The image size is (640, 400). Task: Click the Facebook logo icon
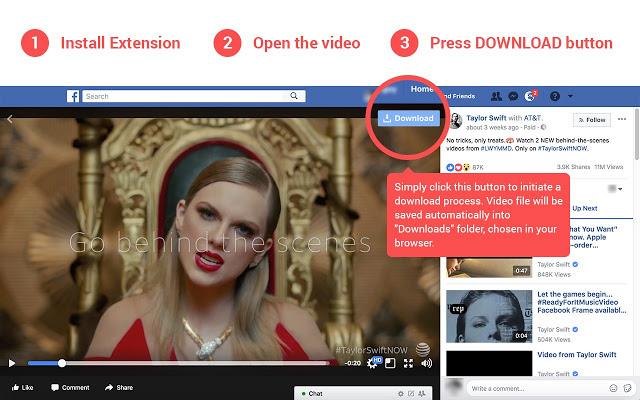point(73,96)
